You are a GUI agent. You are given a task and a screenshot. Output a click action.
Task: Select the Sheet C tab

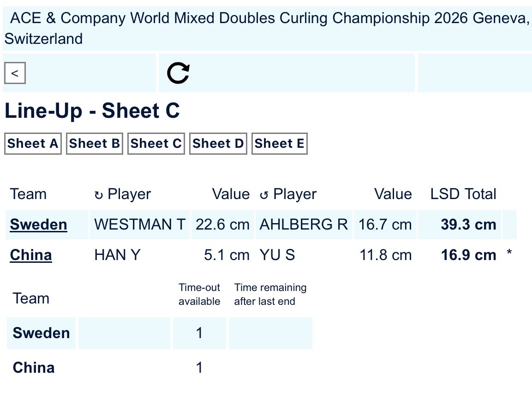(156, 144)
